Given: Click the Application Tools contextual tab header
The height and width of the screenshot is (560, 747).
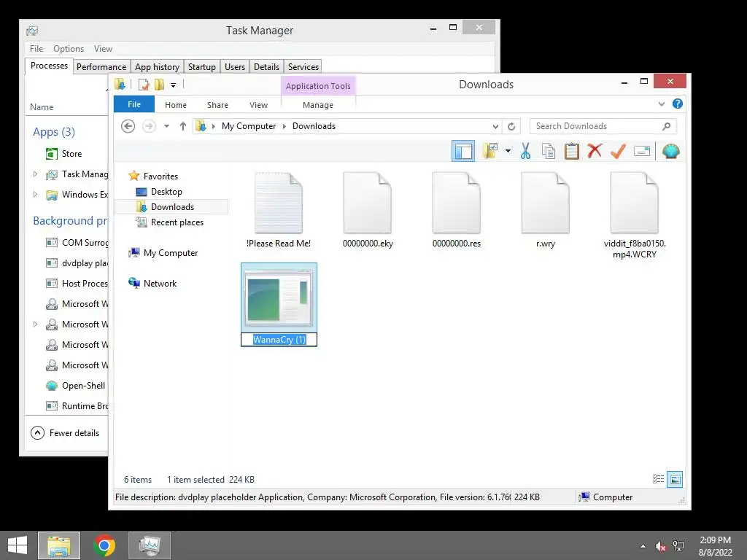Looking at the screenshot, I should tap(318, 86).
